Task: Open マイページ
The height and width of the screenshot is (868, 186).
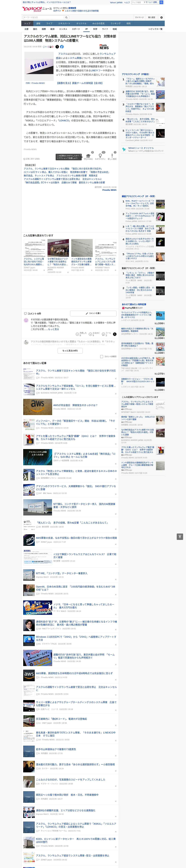Action: click(x=139, y=18)
